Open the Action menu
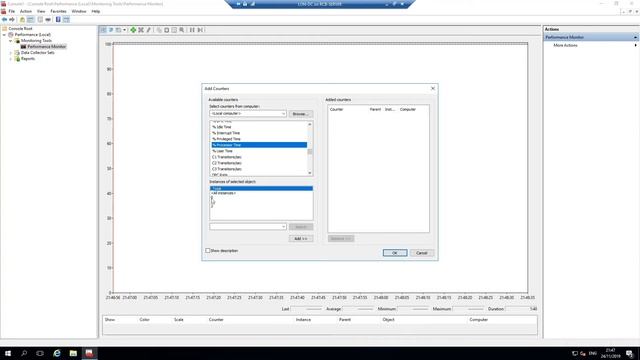 (26, 11)
